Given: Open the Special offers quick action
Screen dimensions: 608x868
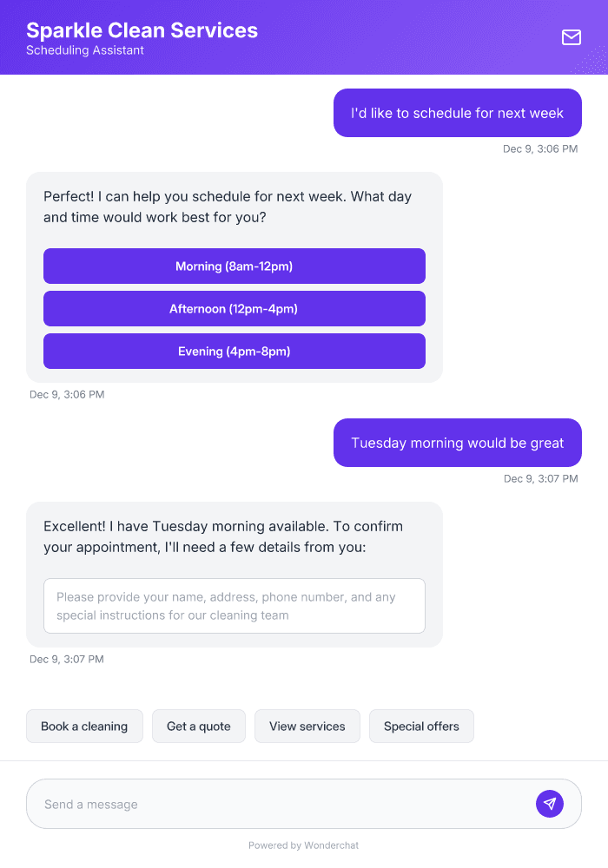Looking at the screenshot, I should tap(421, 726).
